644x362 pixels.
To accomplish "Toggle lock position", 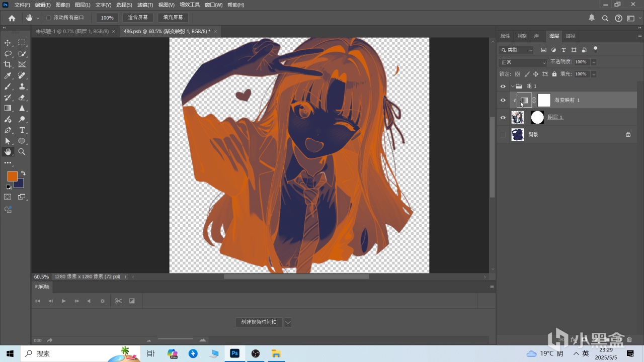I will coord(536,74).
